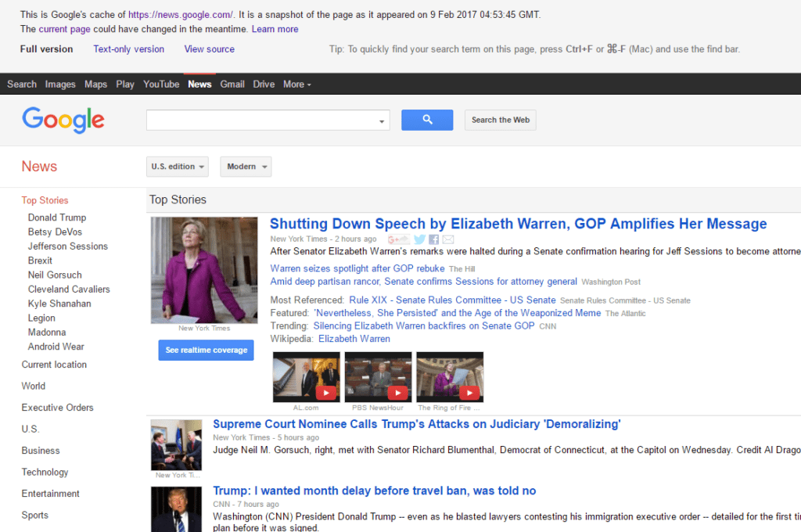This screenshot has height=532, width=801.
Task: Open World section in sidebar
Action: click(33, 386)
